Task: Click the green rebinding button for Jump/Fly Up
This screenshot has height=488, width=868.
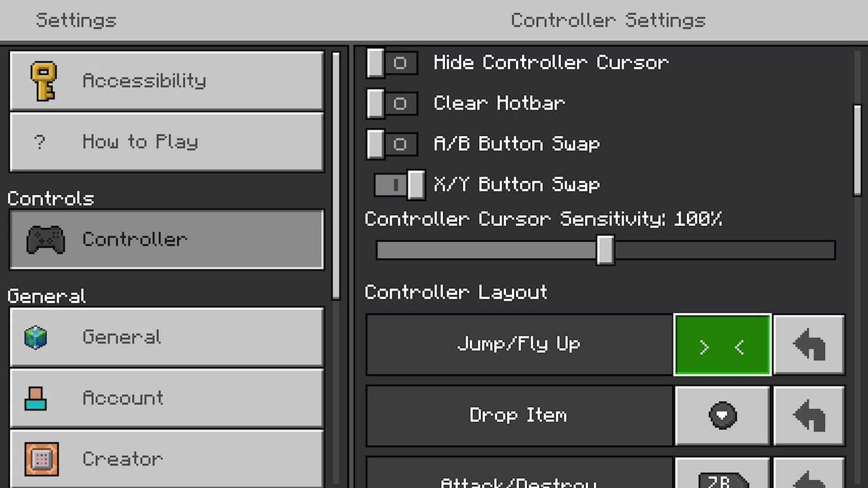Action: pyautogui.click(x=722, y=344)
